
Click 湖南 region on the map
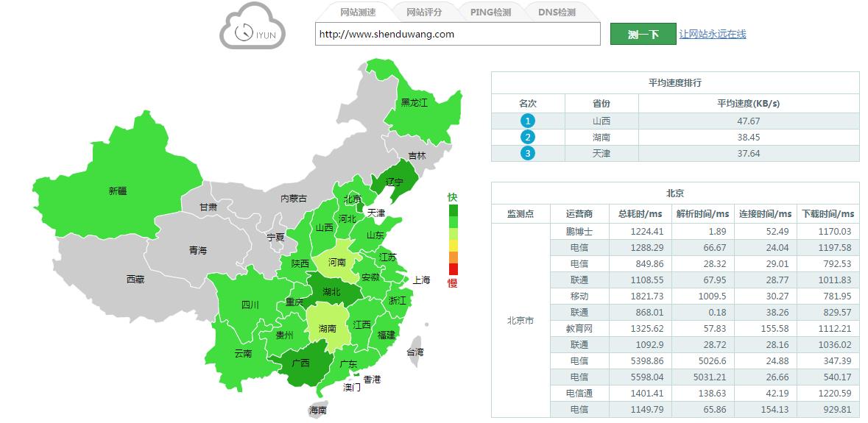326,327
